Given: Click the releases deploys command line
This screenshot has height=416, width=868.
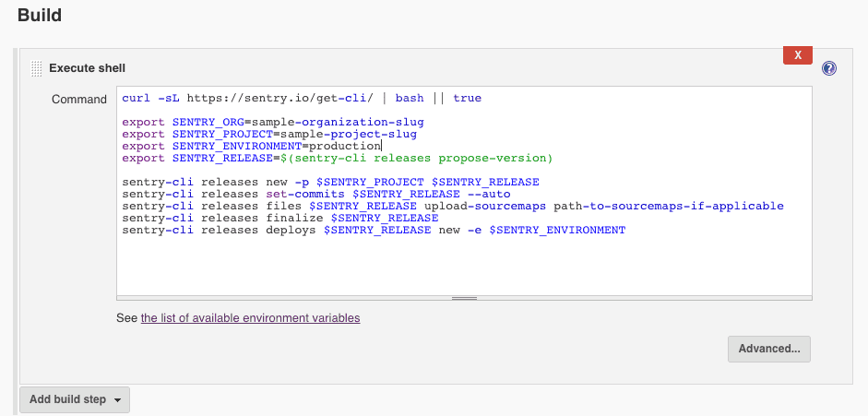Looking at the screenshot, I should [373, 230].
